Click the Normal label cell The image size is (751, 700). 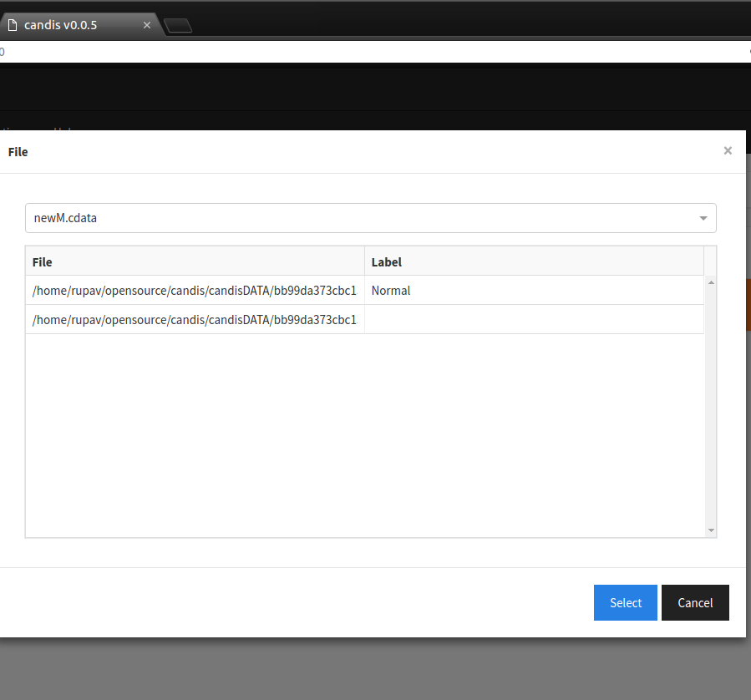[534, 290]
